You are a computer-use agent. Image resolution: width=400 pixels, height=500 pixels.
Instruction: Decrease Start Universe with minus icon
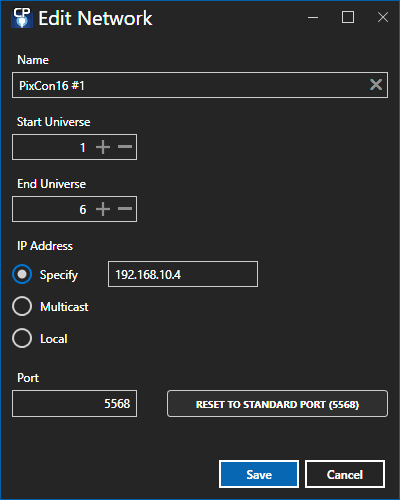(x=125, y=147)
